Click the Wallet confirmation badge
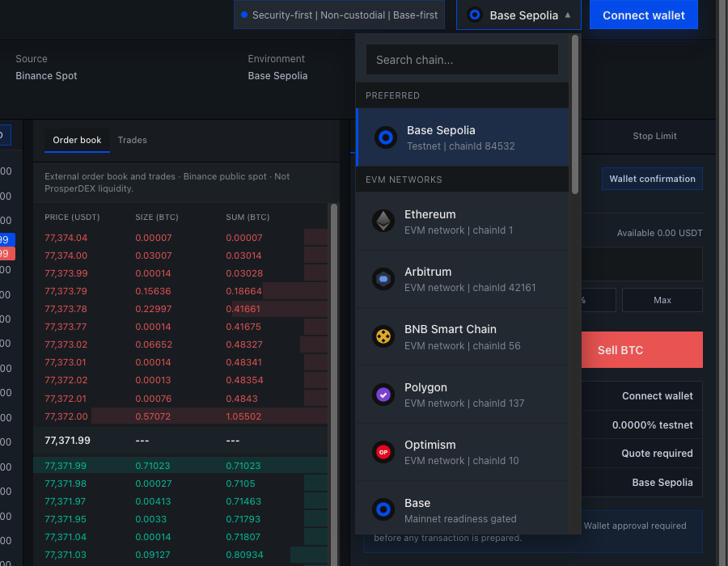The width and height of the screenshot is (728, 566). 652,179
